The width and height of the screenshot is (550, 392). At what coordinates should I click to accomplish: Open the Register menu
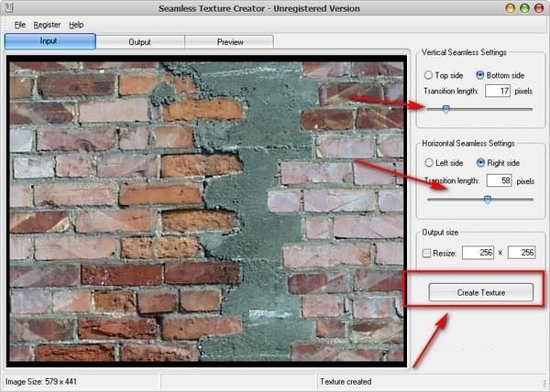coord(47,24)
